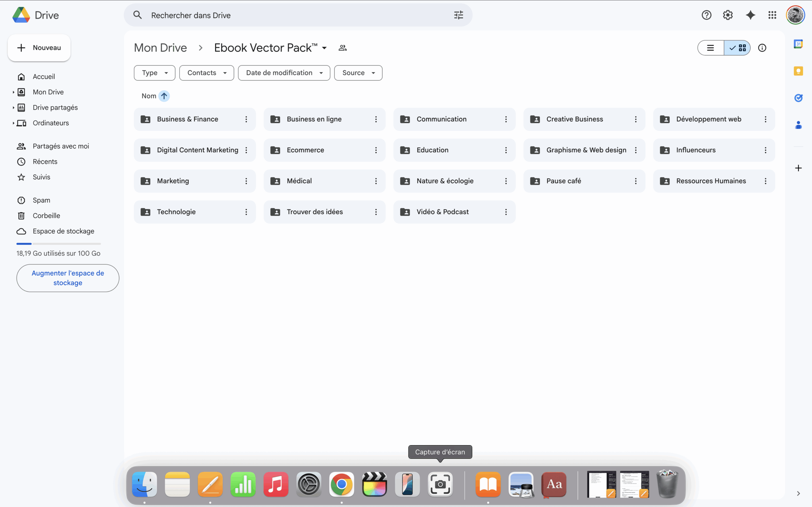Open the Google Tasks side panel

coord(798,98)
